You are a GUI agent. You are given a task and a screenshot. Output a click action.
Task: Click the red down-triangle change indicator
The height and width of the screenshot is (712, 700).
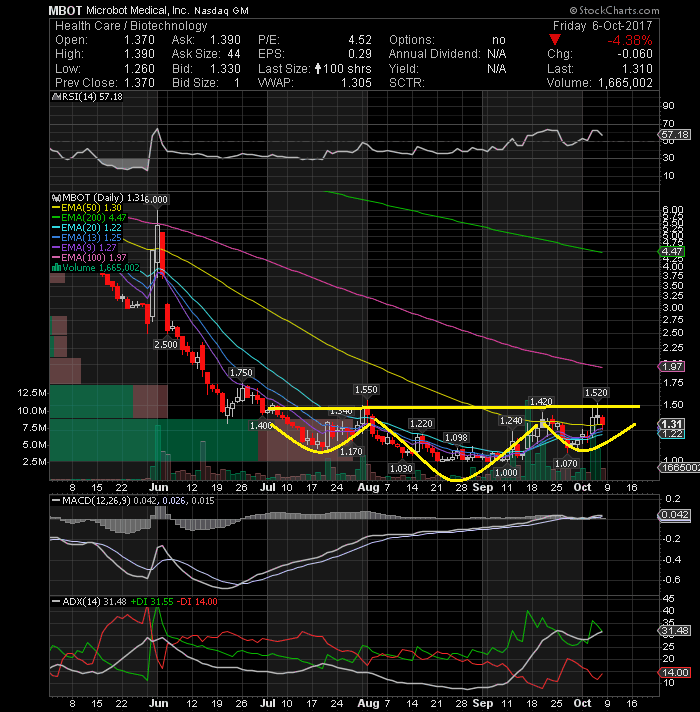pos(554,40)
